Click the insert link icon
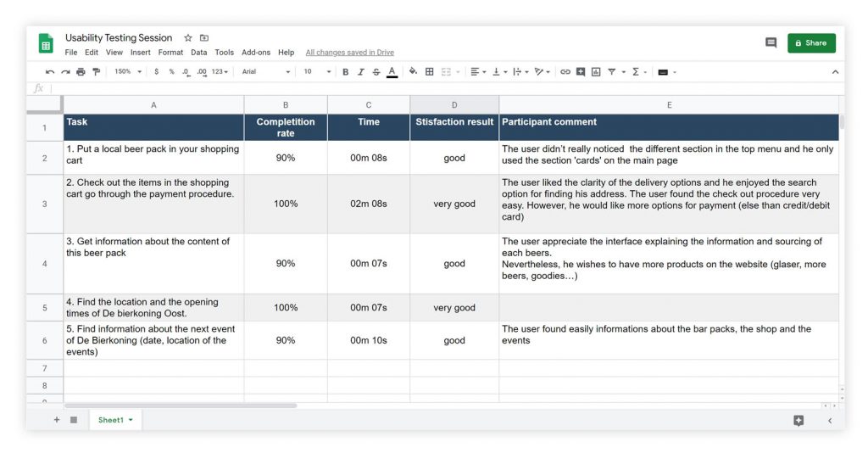 point(565,72)
